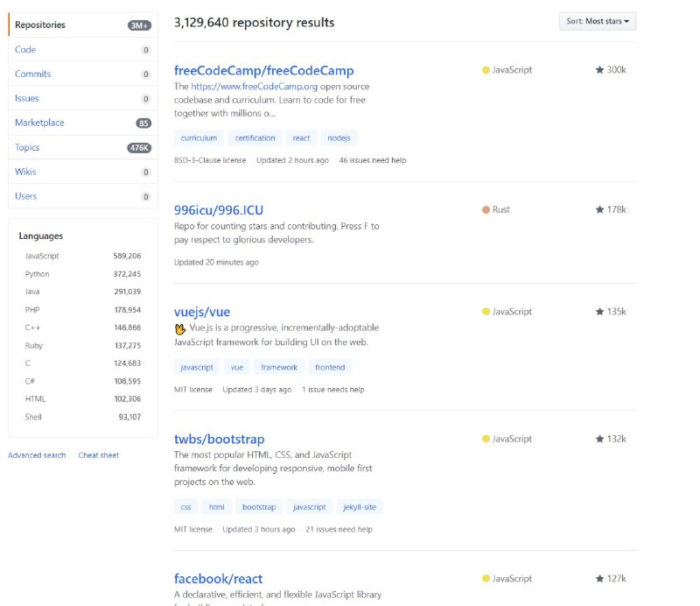Select the Code search filter

click(25, 49)
